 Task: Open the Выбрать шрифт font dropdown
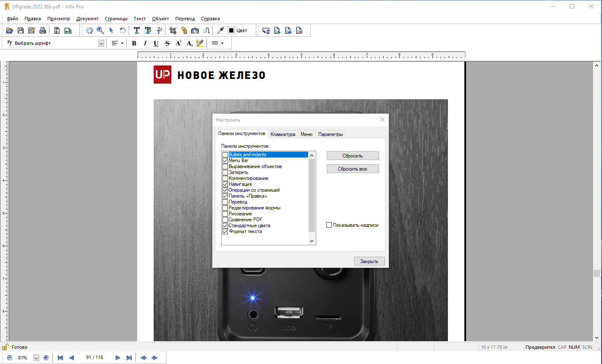tap(101, 43)
